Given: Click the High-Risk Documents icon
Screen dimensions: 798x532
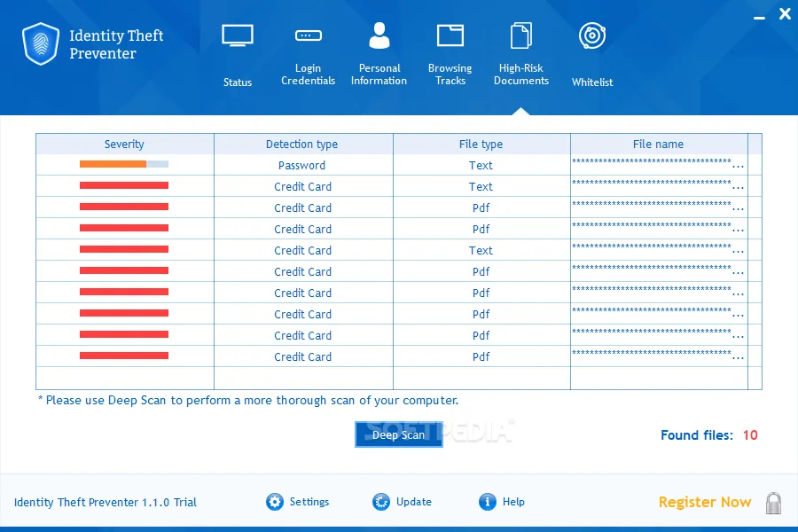Looking at the screenshot, I should (521, 35).
